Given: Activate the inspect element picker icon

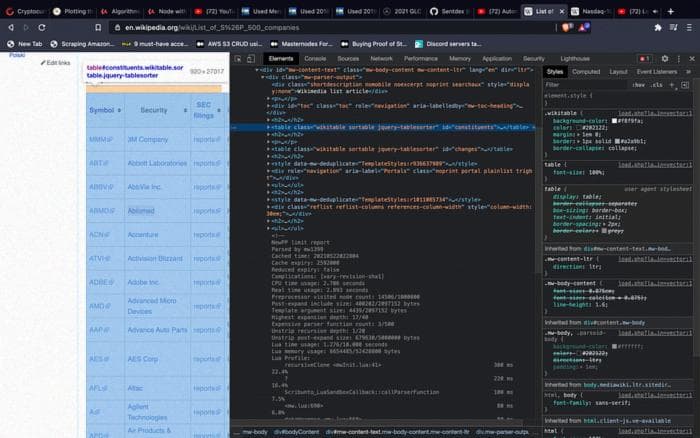Looking at the screenshot, I should (x=238, y=58).
